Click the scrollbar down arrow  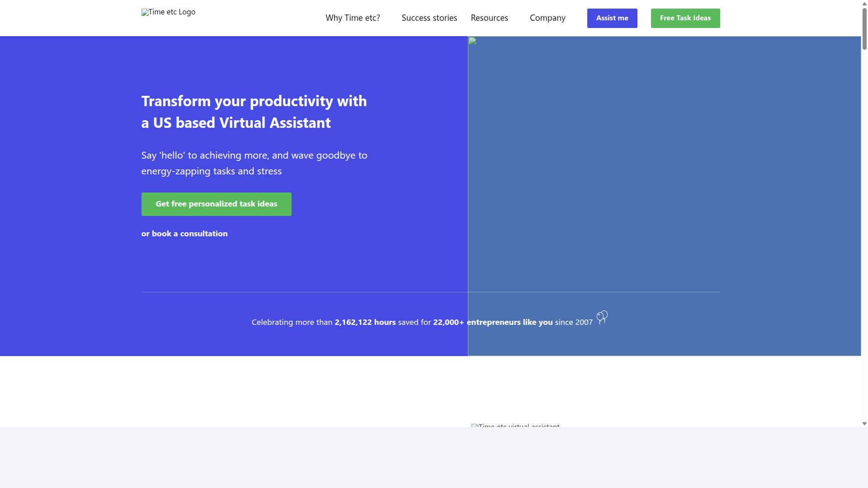pyautogui.click(x=864, y=424)
